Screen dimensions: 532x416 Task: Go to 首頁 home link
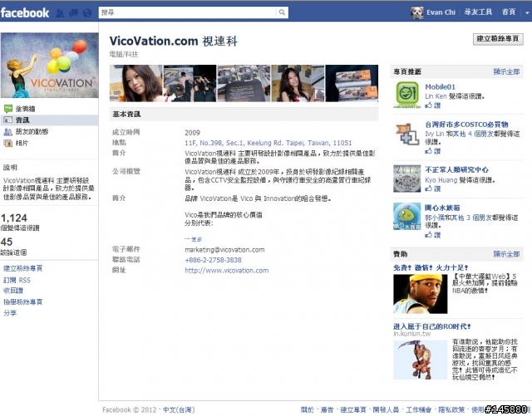pos(508,12)
